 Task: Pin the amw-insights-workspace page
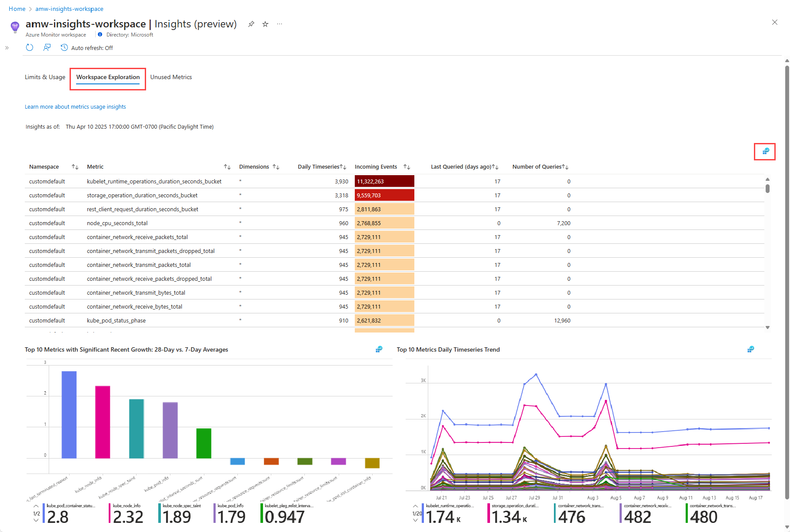click(x=251, y=24)
